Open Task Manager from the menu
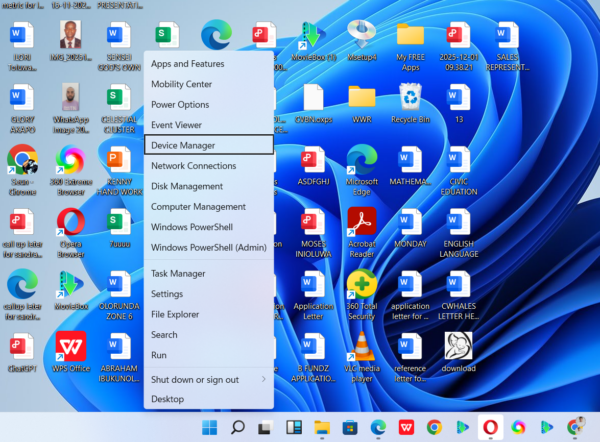 (178, 273)
